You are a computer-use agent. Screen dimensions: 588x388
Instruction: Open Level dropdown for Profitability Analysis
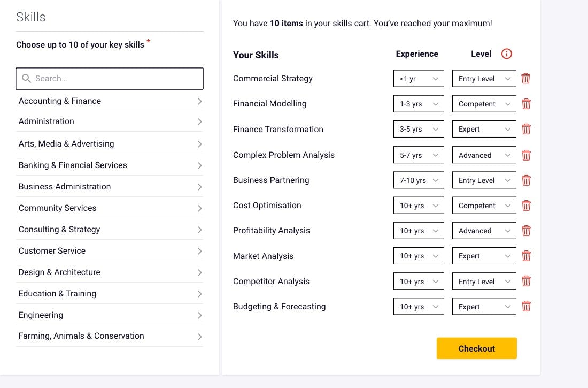[x=484, y=231]
